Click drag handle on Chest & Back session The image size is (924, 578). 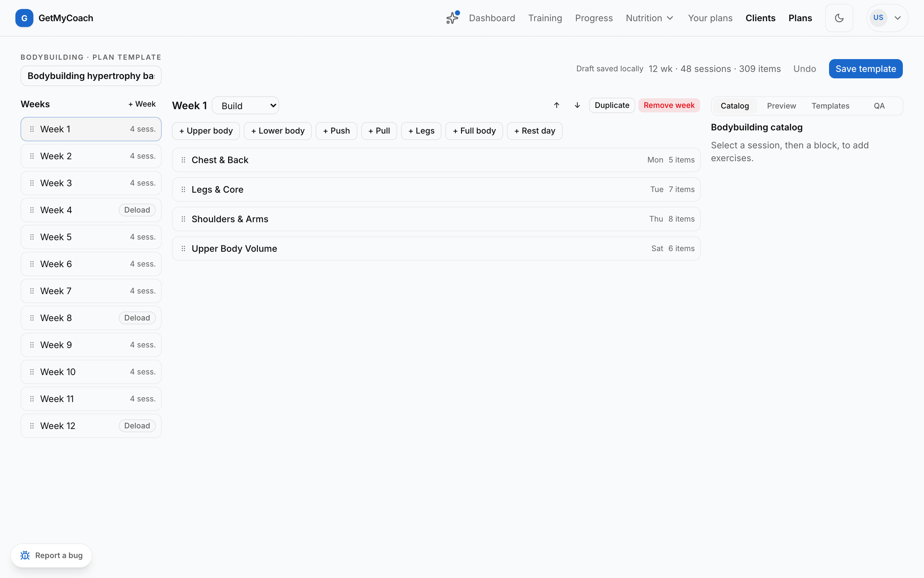[x=183, y=160]
